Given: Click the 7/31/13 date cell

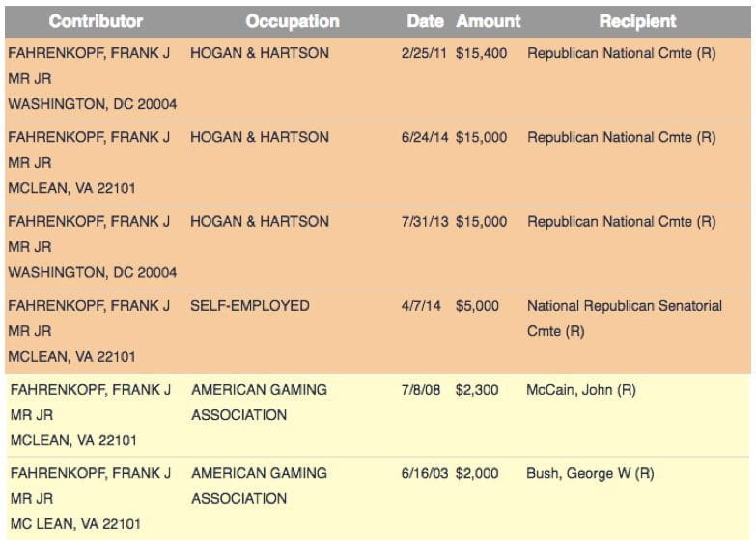Looking at the screenshot, I should tap(424, 221).
